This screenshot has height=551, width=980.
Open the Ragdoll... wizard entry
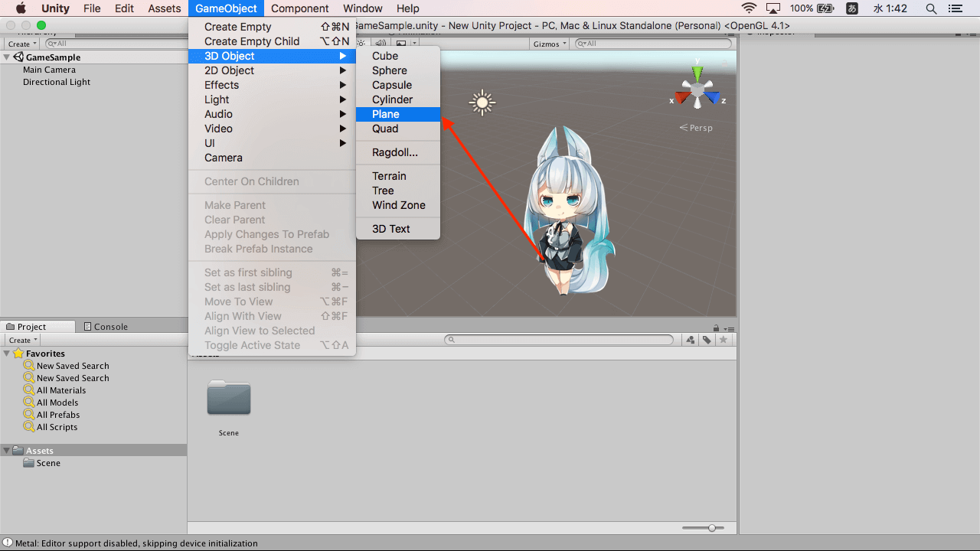pos(397,152)
